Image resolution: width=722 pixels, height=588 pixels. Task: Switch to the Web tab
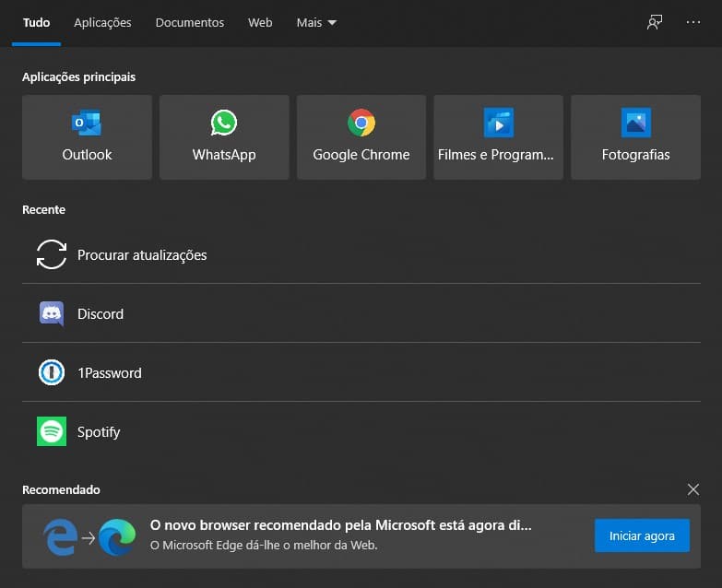260,22
